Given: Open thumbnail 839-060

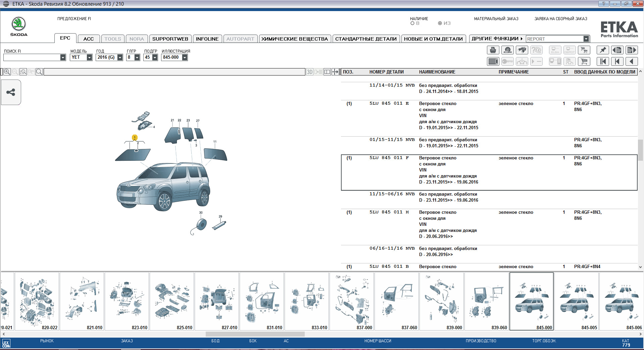Looking at the screenshot, I should [x=487, y=301].
